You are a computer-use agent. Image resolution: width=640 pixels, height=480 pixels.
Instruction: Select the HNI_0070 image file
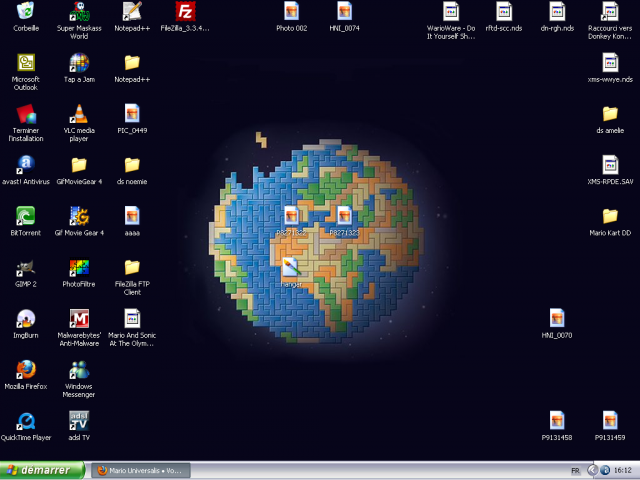557,318
